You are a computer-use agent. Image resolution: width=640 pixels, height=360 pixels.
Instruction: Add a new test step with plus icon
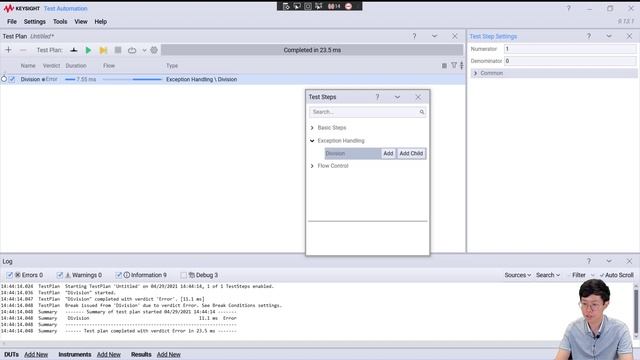pos(8,50)
